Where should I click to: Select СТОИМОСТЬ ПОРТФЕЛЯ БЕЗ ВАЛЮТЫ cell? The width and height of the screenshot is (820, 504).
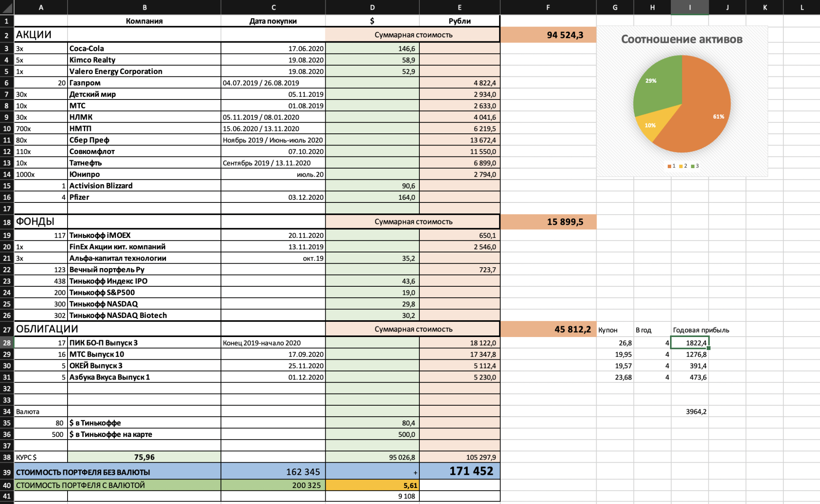coord(118,472)
